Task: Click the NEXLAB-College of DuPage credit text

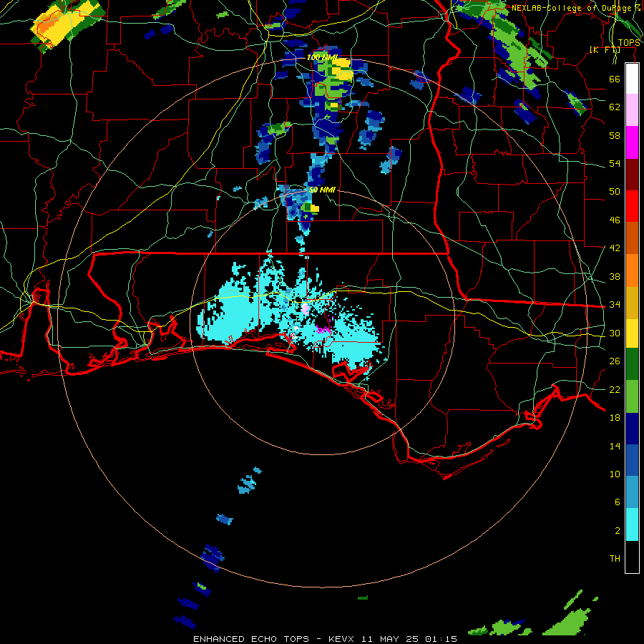Action: [576, 8]
